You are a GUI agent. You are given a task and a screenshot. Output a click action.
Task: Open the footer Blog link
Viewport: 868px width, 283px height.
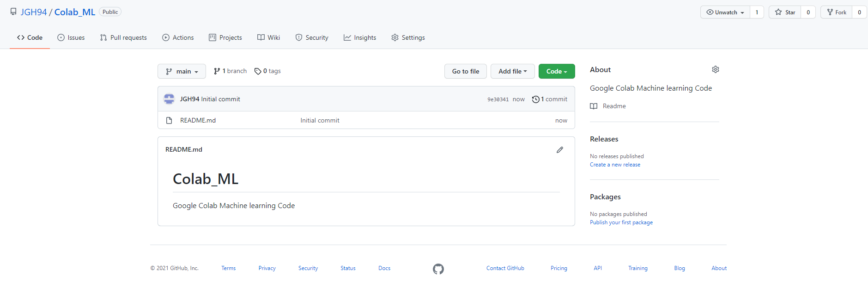click(x=680, y=268)
